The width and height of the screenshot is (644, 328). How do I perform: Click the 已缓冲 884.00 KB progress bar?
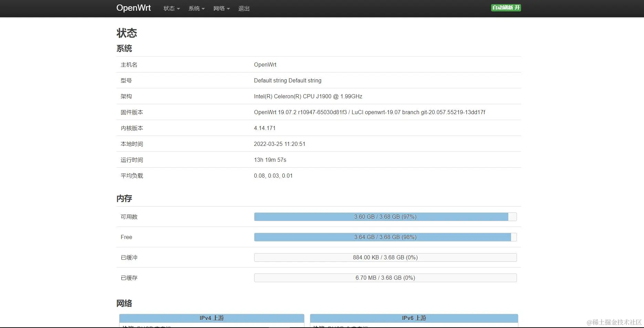[385, 257]
